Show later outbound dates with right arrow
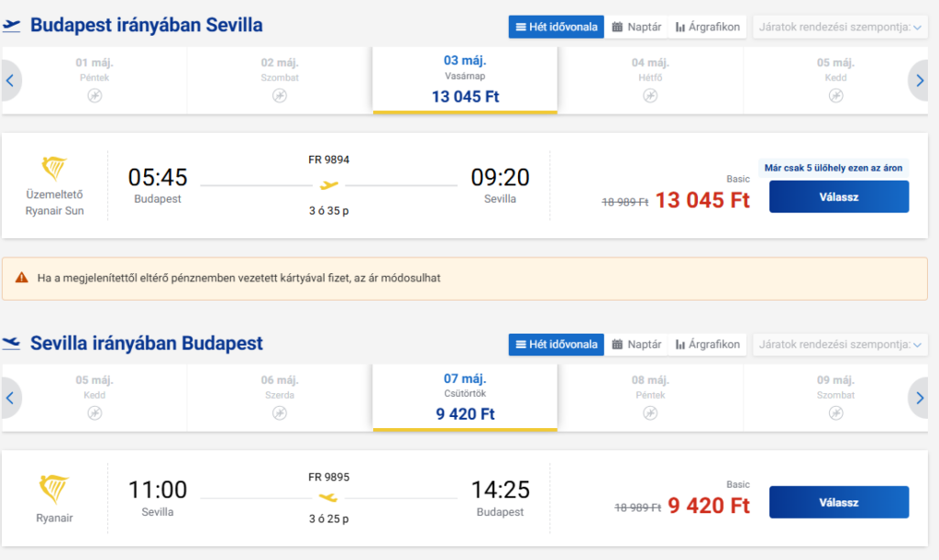The image size is (939, 560). tap(920, 81)
